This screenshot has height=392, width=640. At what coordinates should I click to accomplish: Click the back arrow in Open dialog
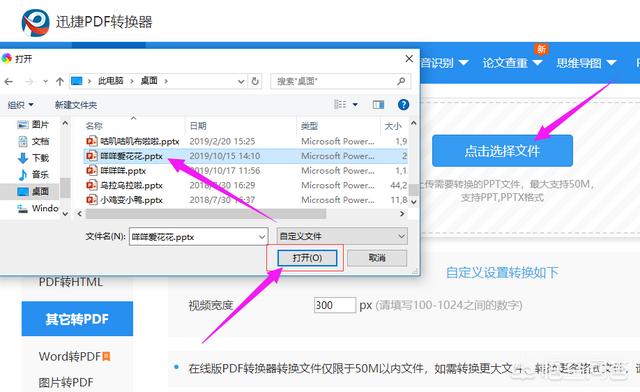point(9,82)
